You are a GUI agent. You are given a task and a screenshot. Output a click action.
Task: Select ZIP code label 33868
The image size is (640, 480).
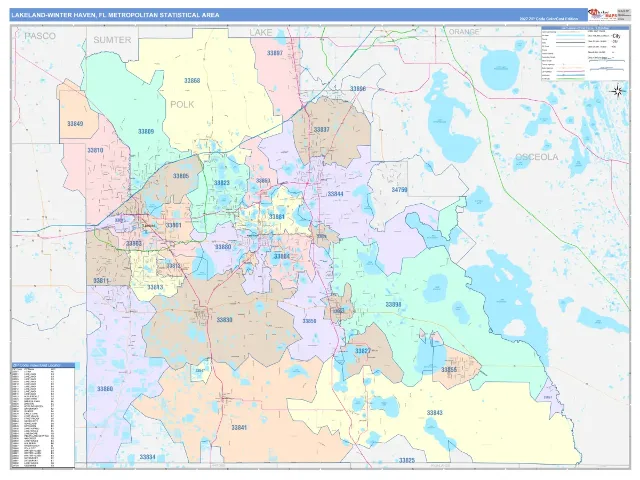click(x=192, y=81)
